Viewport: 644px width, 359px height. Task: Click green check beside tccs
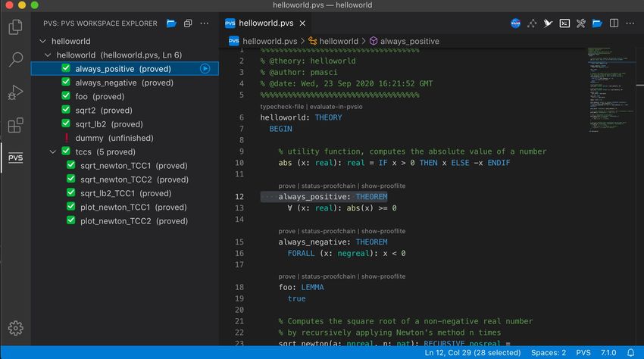point(66,151)
